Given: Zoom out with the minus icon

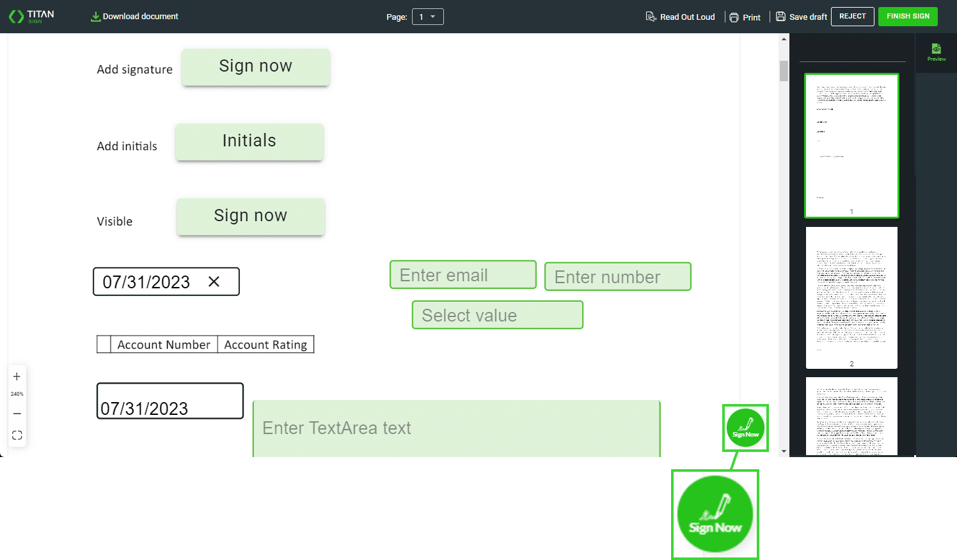Looking at the screenshot, I should 17,414.
